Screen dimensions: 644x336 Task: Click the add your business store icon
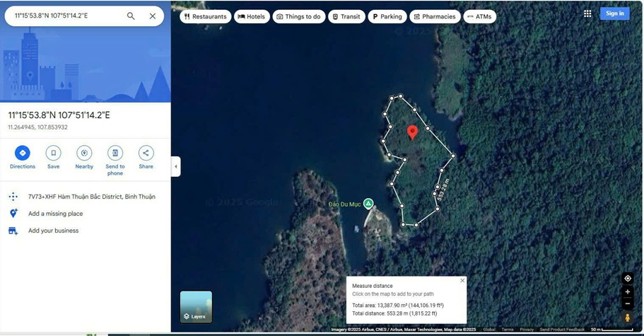point(13,231)
